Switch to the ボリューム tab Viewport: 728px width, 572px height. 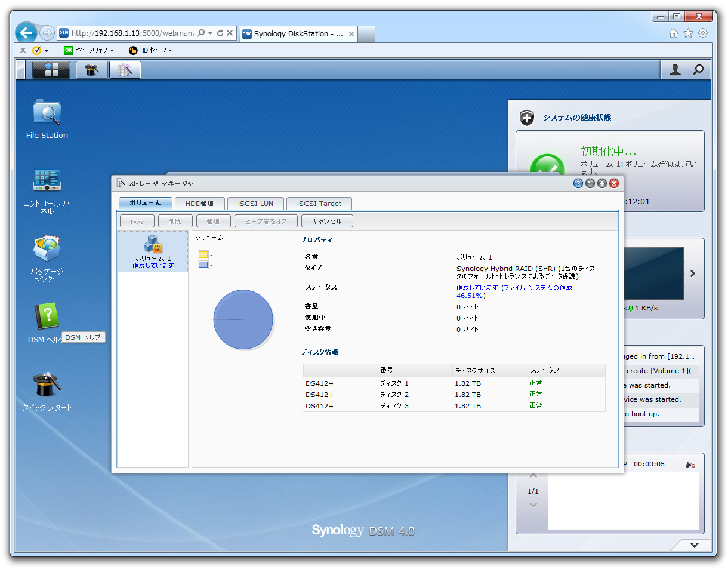point(146,204)
